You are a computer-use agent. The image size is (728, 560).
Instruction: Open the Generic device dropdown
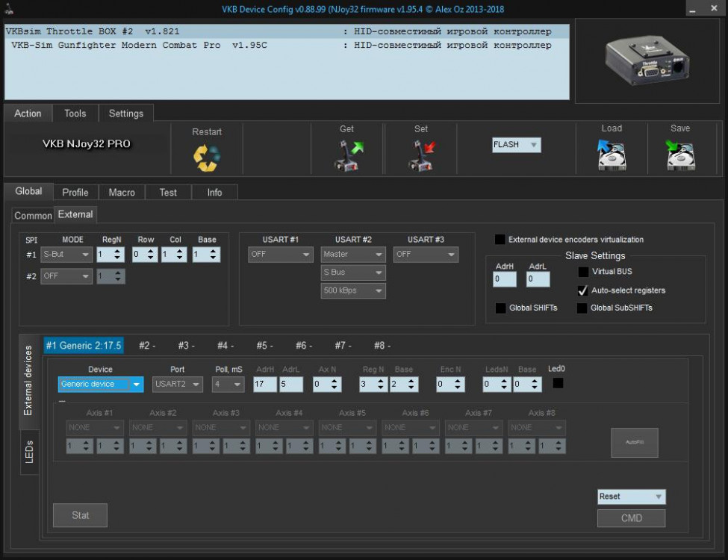[101, 385]
